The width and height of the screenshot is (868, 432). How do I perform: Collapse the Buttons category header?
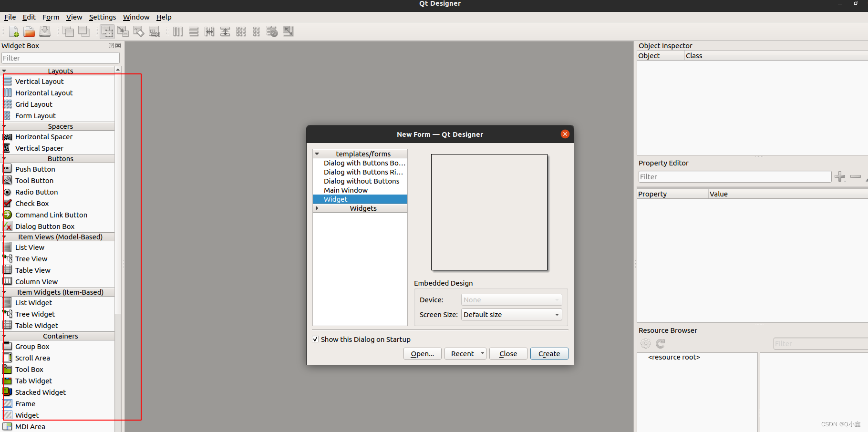coord(4,159)
